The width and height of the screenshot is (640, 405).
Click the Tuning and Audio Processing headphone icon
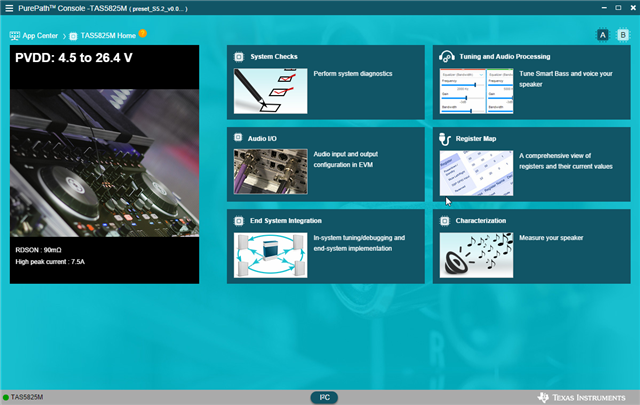(x=447, y=56)
